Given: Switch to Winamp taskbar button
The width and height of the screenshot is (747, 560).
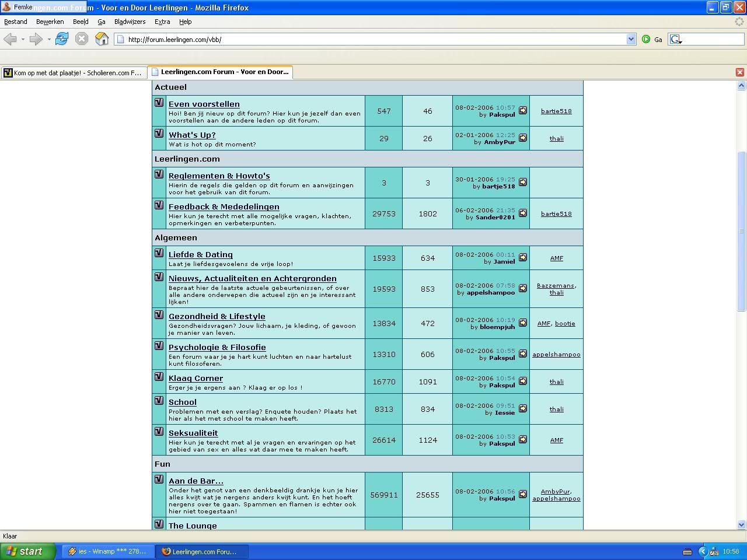Looking at the screenshot, I should pos(108,551).
